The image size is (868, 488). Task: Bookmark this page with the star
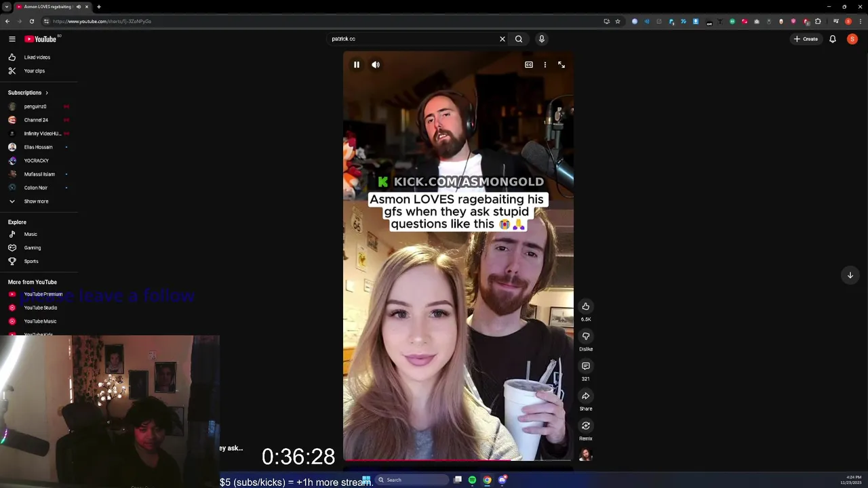pos(618,21)
